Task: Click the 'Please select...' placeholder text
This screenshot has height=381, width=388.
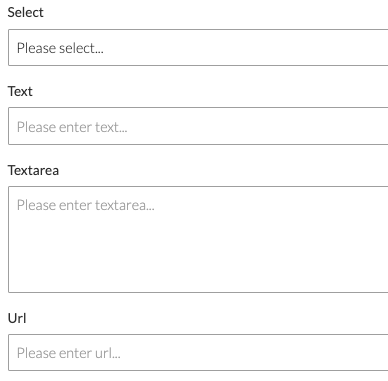Action: (60, 48)
